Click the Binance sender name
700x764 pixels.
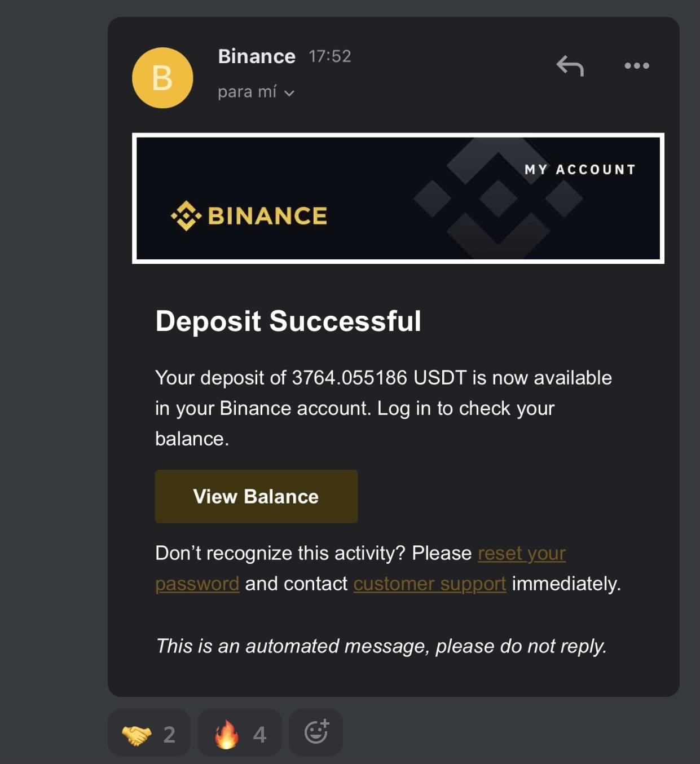(257, 56)
